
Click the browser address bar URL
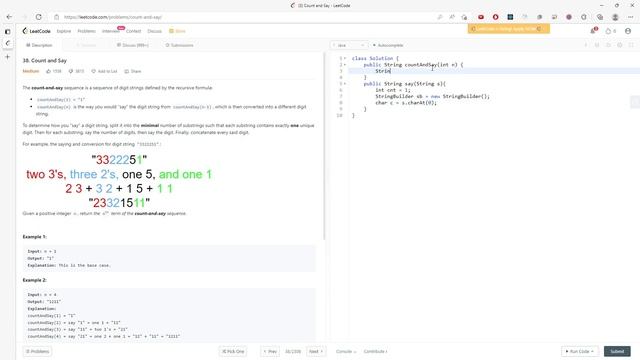pyautogui.click(x=113, y=17)
